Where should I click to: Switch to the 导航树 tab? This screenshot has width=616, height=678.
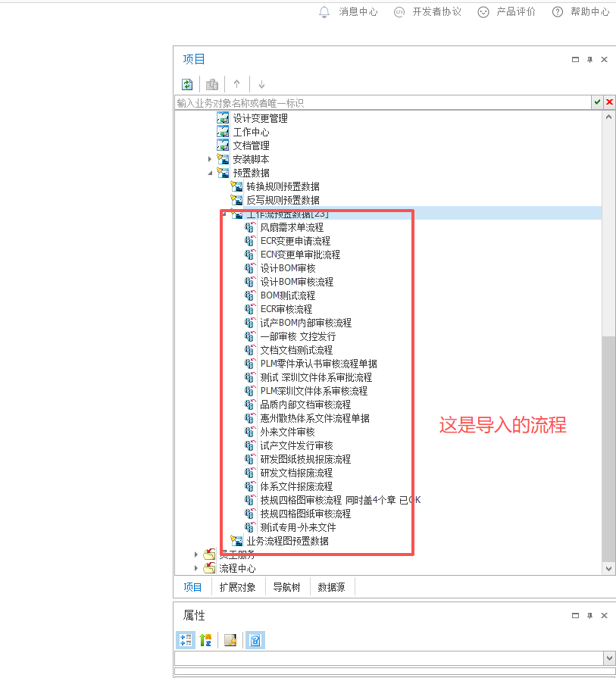pyautogui.click(x=286, y=587)
